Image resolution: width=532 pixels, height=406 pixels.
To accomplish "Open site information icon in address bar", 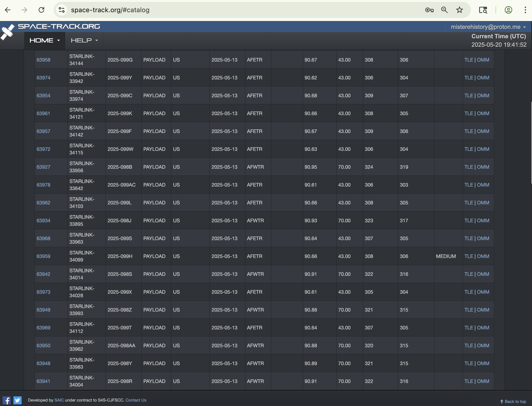I will (x=62, y=10).
